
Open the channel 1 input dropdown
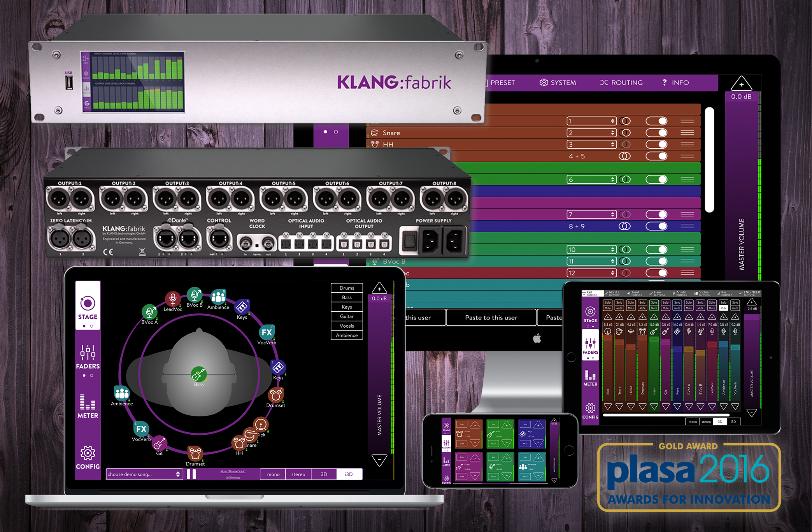click(x=591, y=121)
